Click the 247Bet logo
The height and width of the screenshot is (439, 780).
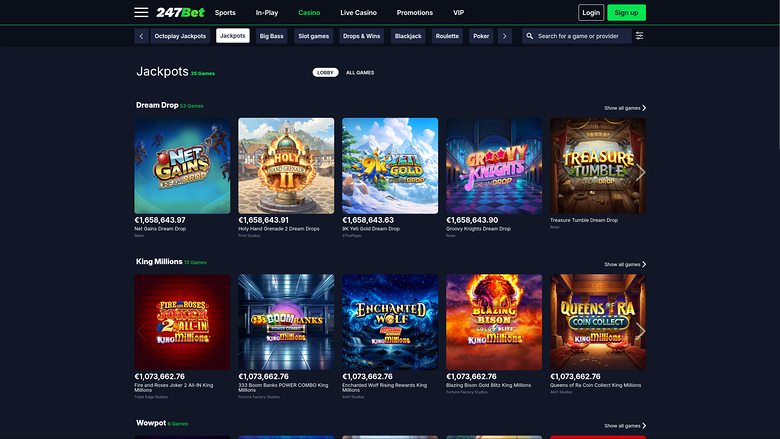pyautogui.click(x=180, y=12)
